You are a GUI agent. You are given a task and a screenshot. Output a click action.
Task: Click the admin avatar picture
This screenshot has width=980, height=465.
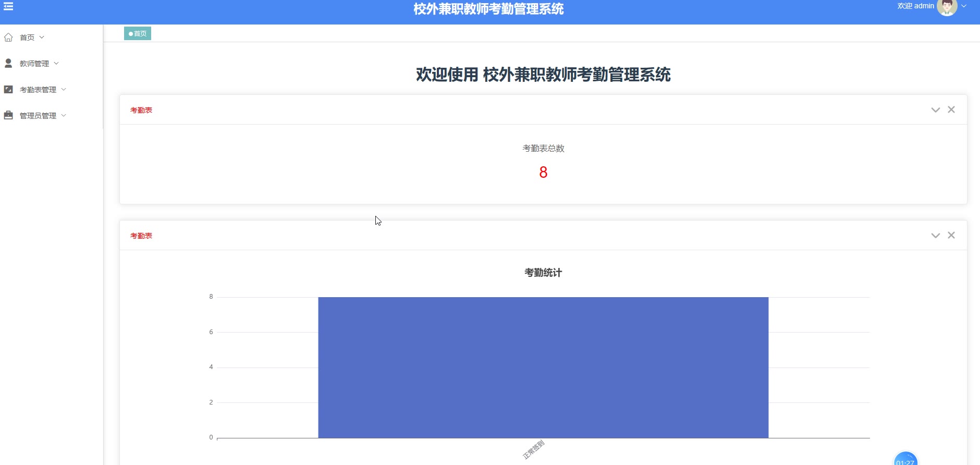pyautogui.click(x=947, y=7)
